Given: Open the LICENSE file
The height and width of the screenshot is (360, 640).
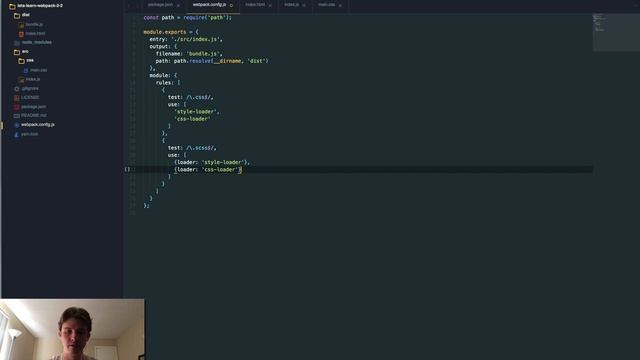Looking at the screenshot, I should click(30, 98).
